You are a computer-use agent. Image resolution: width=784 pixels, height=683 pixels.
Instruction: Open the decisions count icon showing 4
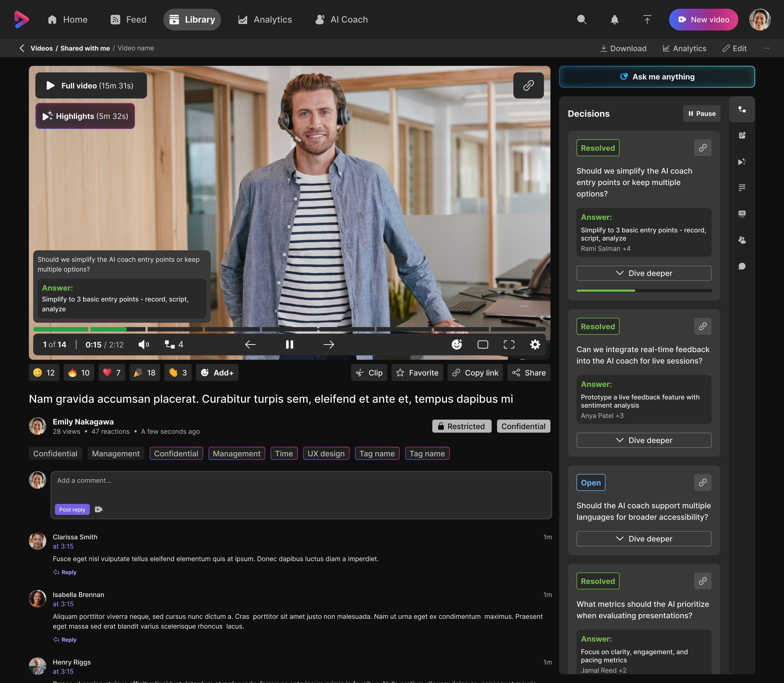tap(174, 344)
